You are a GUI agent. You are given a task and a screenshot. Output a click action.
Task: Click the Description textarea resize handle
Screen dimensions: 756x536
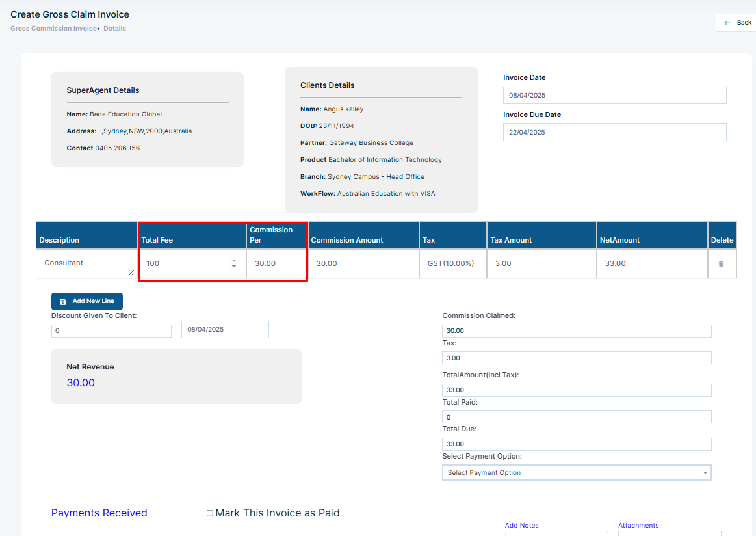click(x=131, y=272)
